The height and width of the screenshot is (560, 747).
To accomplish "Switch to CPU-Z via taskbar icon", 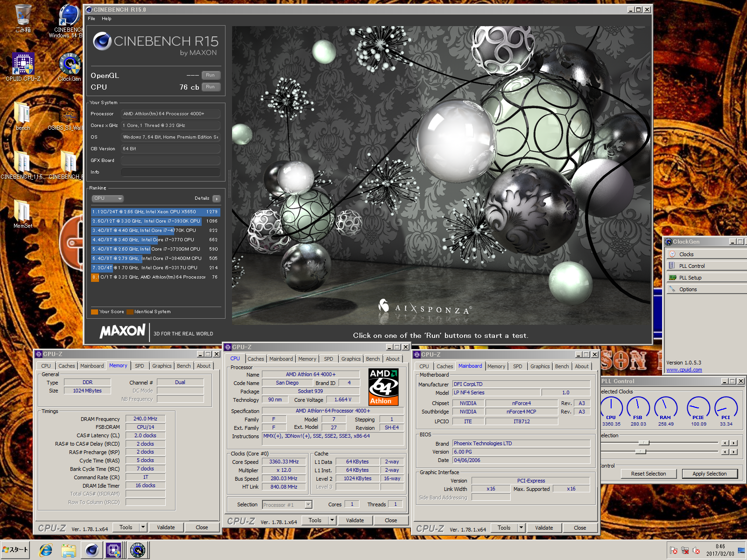I will click(x=113, y=551).
